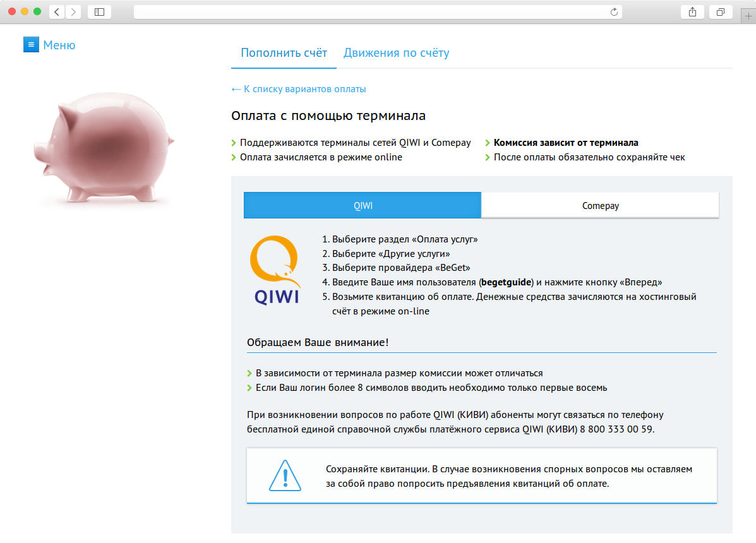This screenshot has height=543, width=756.
Task: Open the Safari share button
Action: (692, 12)
